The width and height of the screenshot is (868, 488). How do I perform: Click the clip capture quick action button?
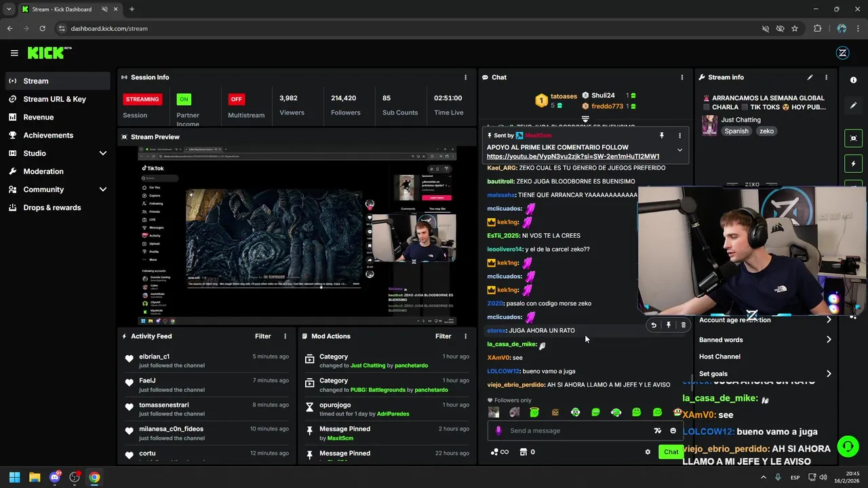854,138
